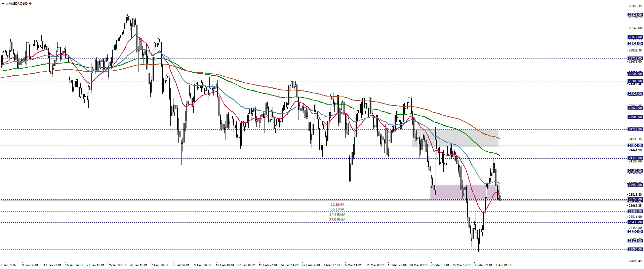Click the 25025.00 price level label
Screen dimensions: 644x269
tap(635, 108)
